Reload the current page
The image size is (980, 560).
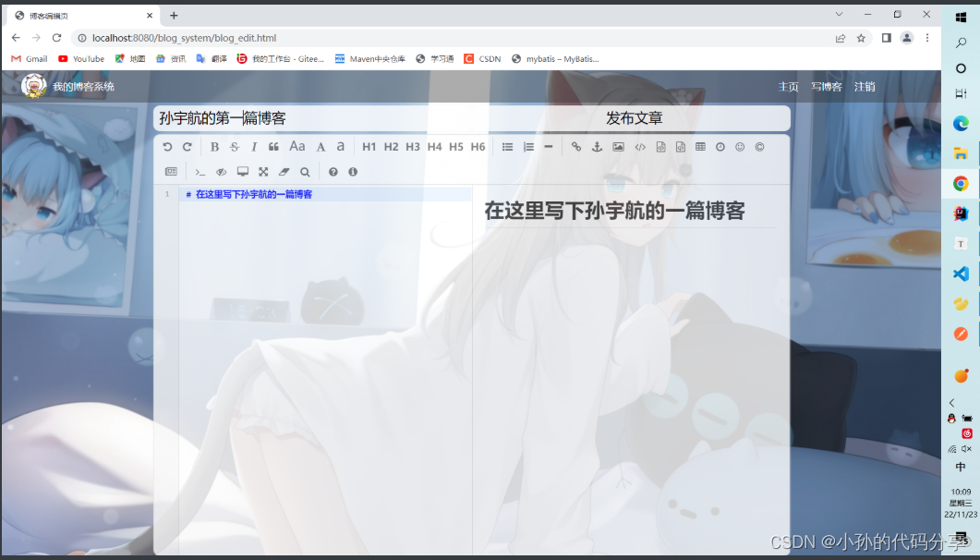coord(57,38)
